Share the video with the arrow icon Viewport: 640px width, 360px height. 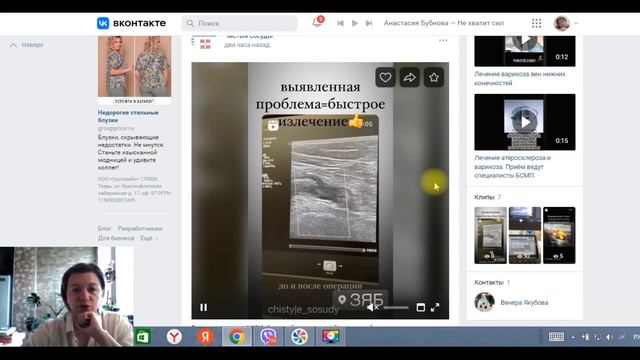click(x=409, y=78)
